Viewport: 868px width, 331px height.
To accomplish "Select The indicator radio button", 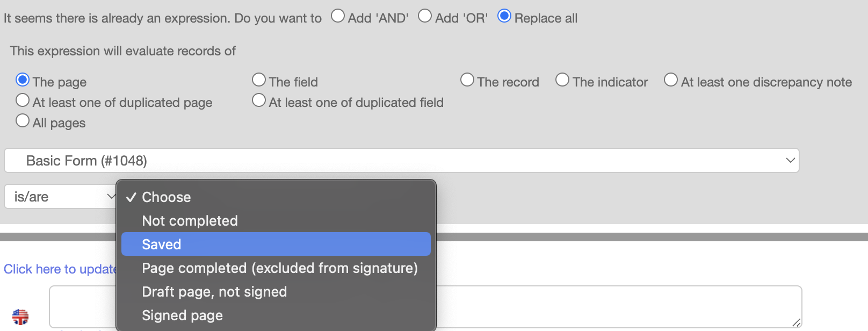I will point(562,80).
